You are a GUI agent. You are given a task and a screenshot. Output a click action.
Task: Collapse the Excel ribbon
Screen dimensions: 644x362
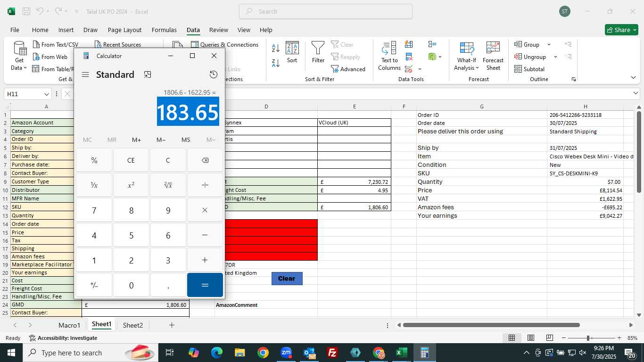(x=634, y=78)
